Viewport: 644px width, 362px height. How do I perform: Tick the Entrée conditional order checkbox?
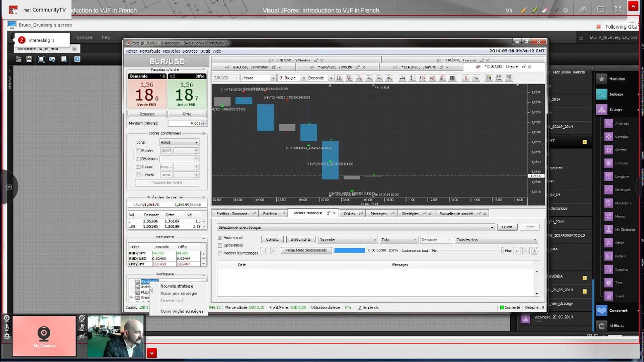(x=138, y=151)
